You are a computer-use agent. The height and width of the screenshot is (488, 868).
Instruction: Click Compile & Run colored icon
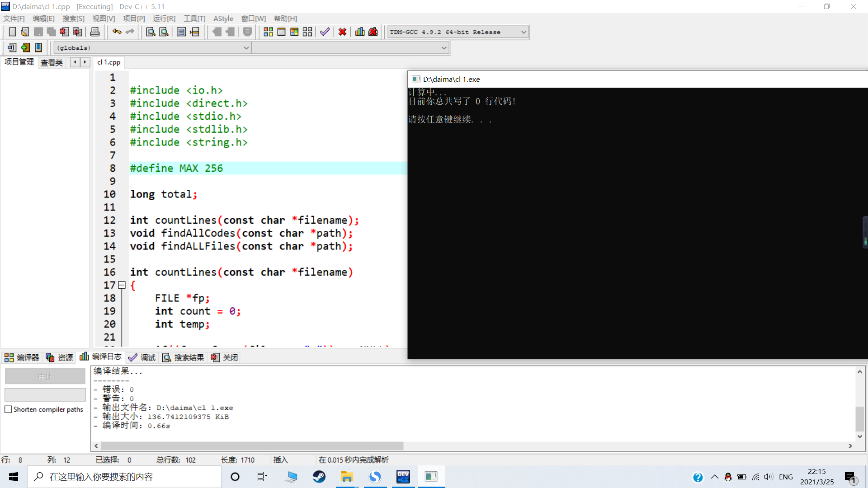294,32
